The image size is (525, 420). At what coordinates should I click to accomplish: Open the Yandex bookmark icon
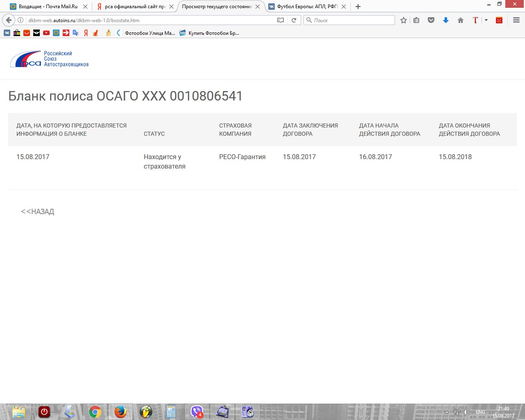point(86,33)
